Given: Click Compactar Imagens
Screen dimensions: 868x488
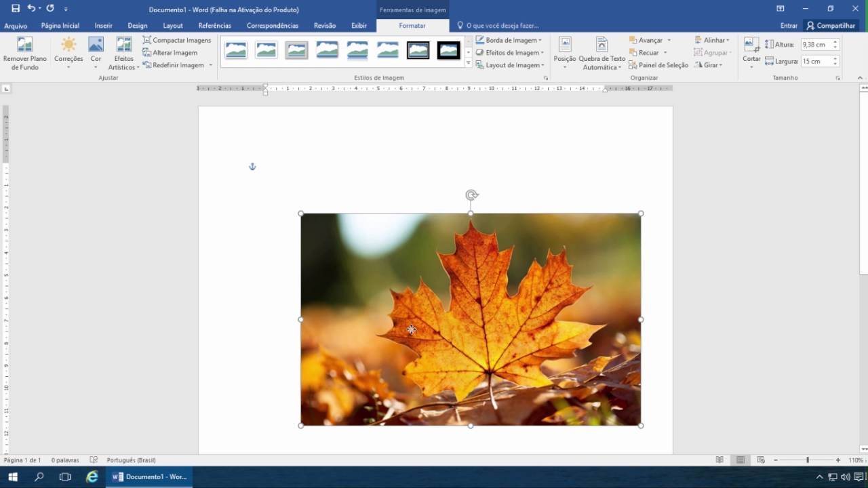Looking at the screenshot, I should pos(177,40).
